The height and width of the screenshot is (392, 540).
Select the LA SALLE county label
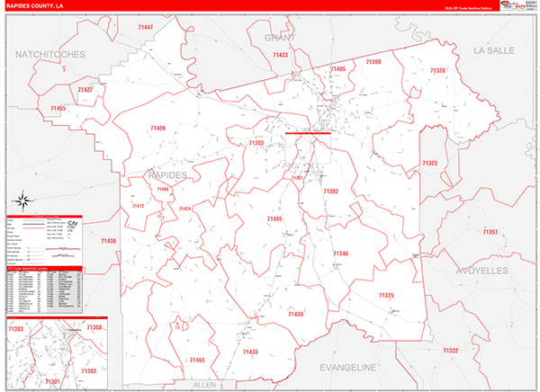494,50
